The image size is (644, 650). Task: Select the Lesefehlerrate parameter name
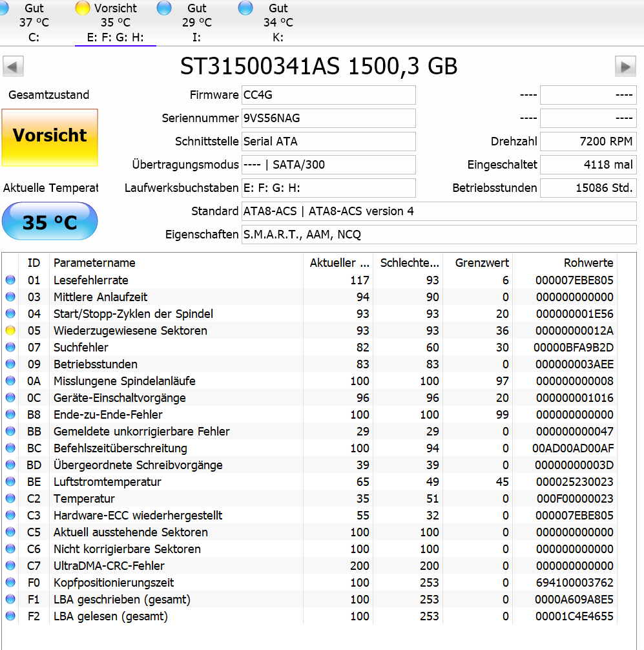(x=91, y=280)
